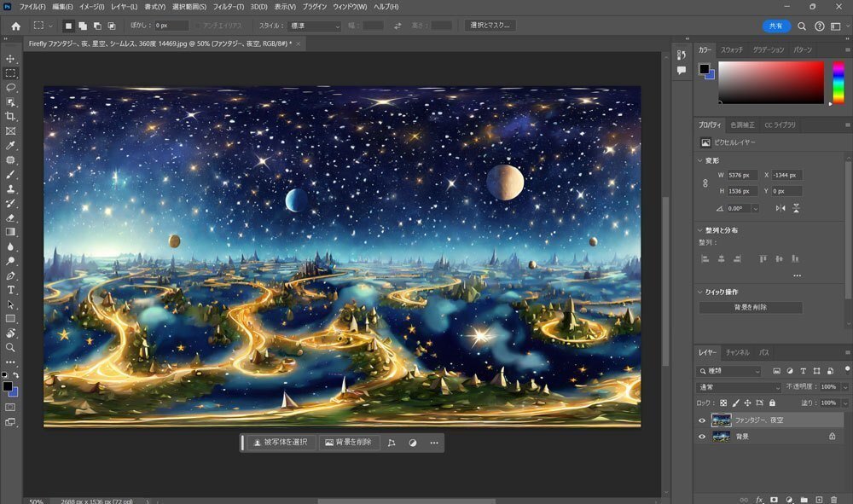The image size is (853, 504).
Task: Flip layer vertically in Properties
Action: pyautogui.click(x=796, y=208)
